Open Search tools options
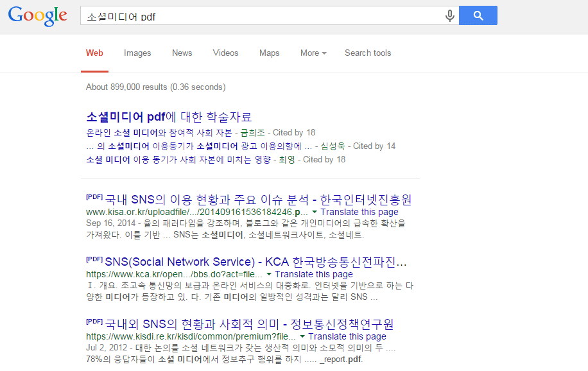Screen dimensions: 588x371 368,53
